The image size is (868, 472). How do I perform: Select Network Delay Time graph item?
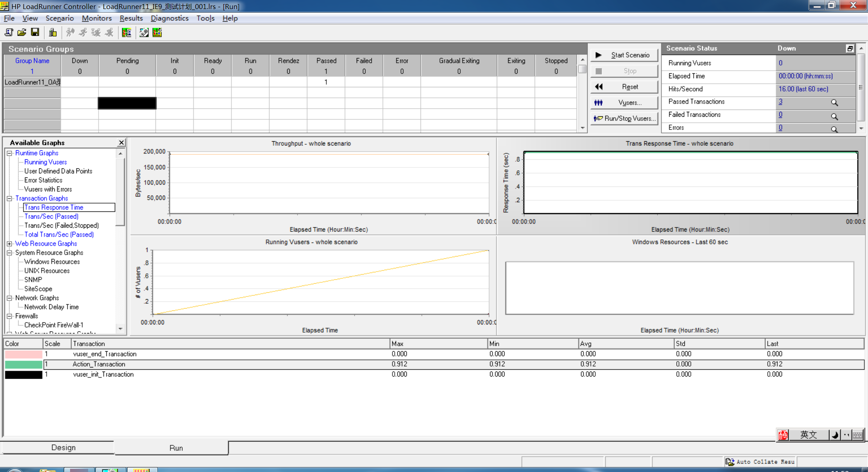(52, 307)
